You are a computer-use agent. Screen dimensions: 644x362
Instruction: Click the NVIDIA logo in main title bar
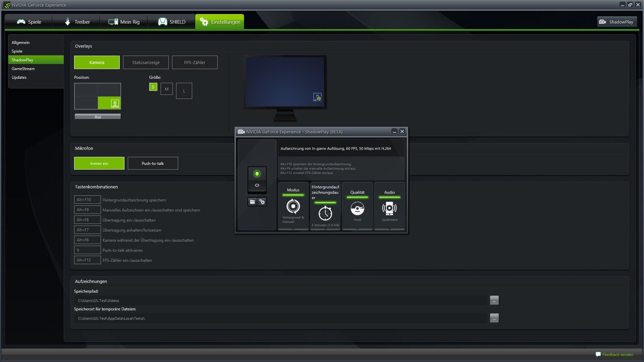tap(7, 5)
